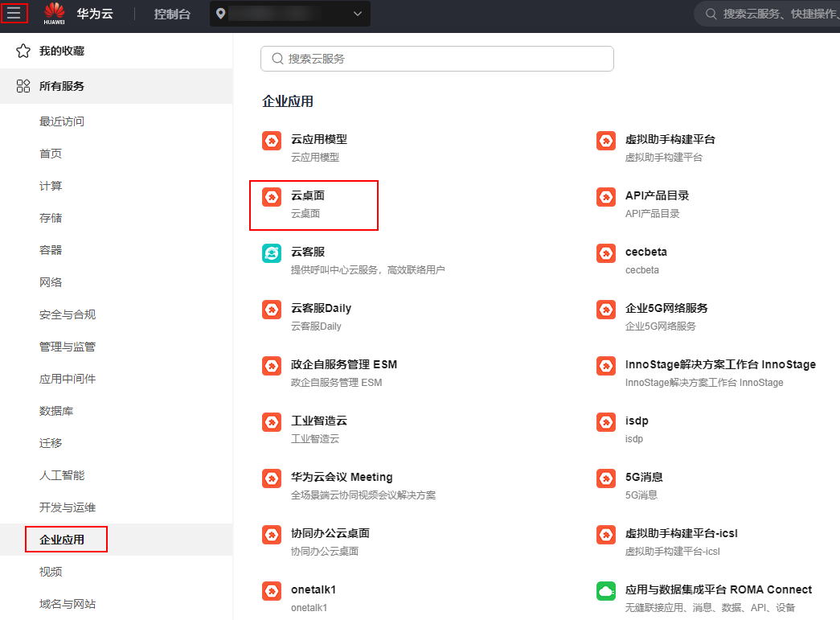Click the Huawei logo icon

click(54, 14)
